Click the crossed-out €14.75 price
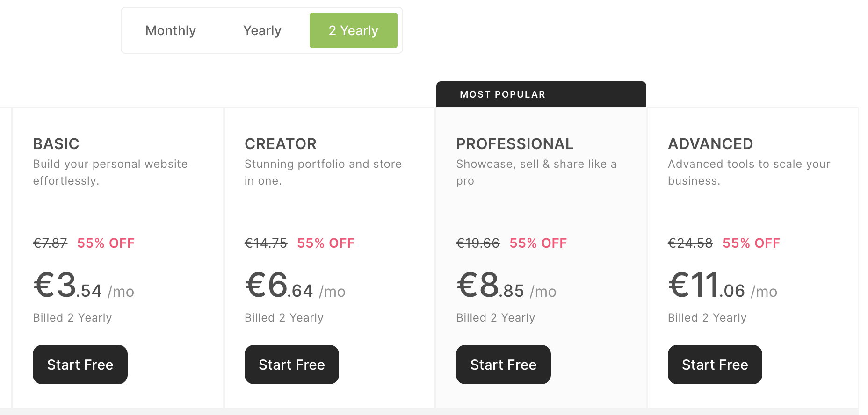The image size is (868, 415). tap(266, 243)
